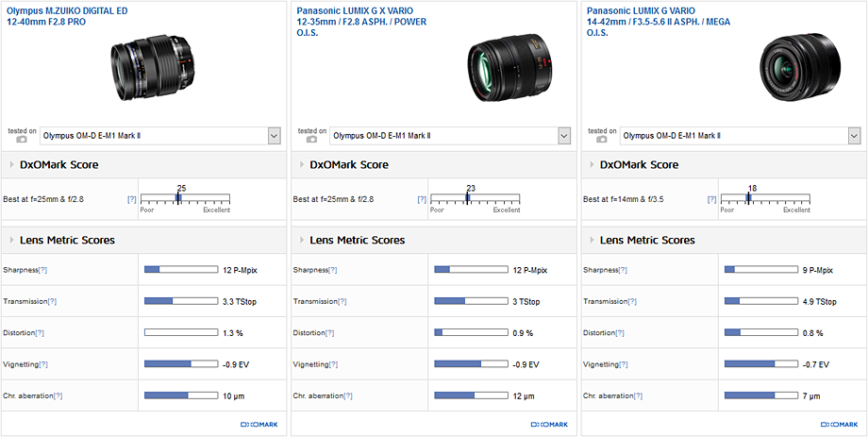This screenshot has width=868, height=437.
Task: Click the DxOMark logo in the Panasonic 14-42mm panel
Action: (839, 425)
